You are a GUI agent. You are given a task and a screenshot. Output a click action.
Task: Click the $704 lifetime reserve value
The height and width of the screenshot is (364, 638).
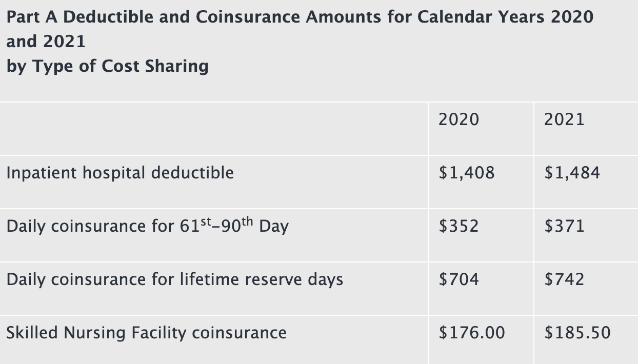point(458,279)
